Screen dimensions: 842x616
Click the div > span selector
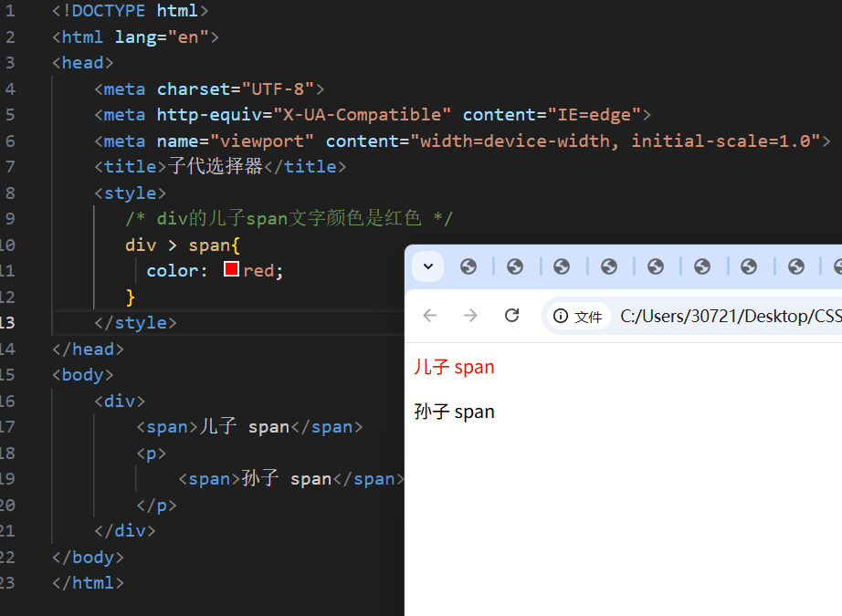click(x=178, y=245)
